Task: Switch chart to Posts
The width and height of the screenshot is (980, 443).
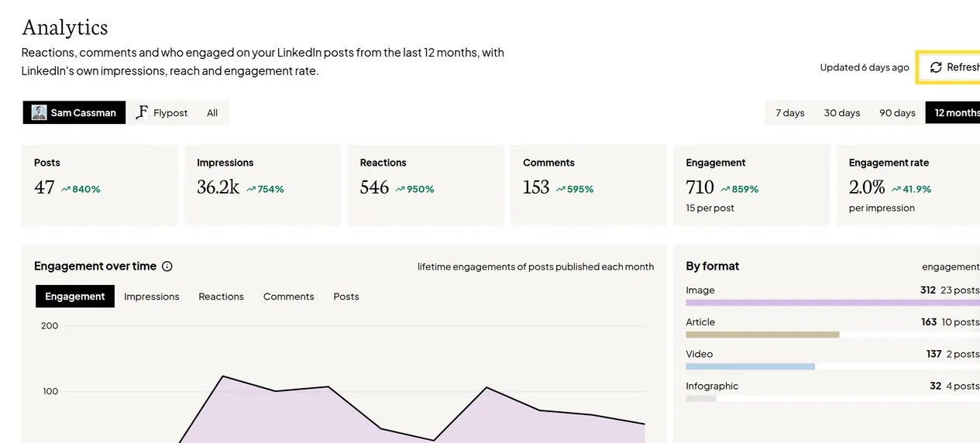Action: (x=346, y=297)
